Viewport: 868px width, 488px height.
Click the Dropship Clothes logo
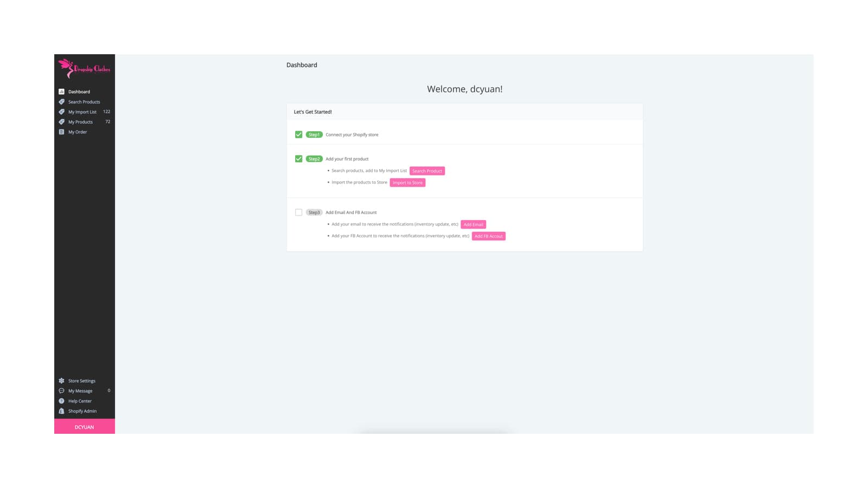tap(84, 68)
